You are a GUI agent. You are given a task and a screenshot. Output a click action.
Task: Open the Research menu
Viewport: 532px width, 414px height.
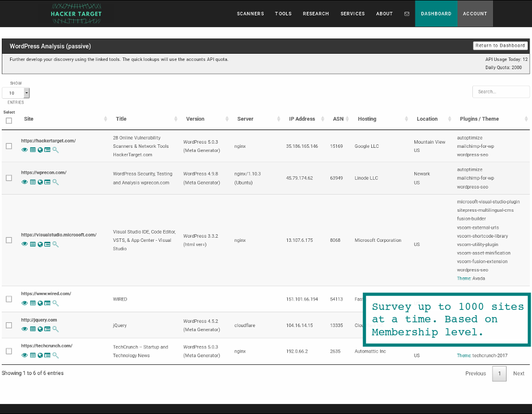pyautogui.click(x=316, y=14)
